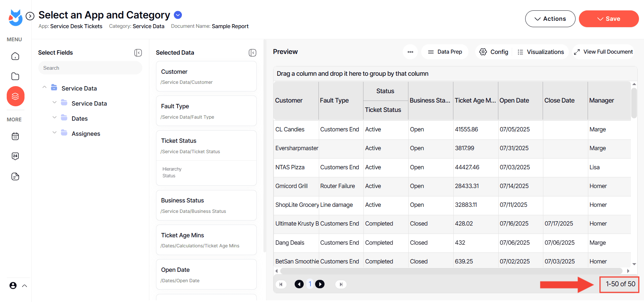Expand the Assignees folder
The image size is (644, 302).
pos(54,133)
